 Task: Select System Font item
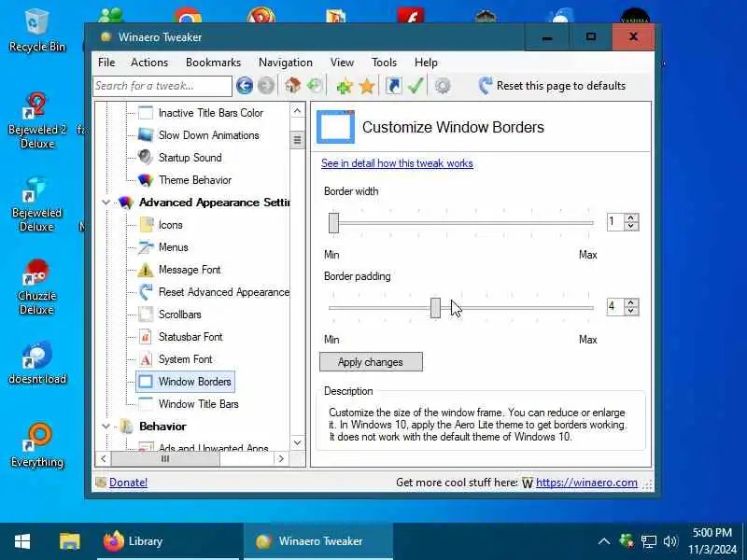tap(185, 359)
